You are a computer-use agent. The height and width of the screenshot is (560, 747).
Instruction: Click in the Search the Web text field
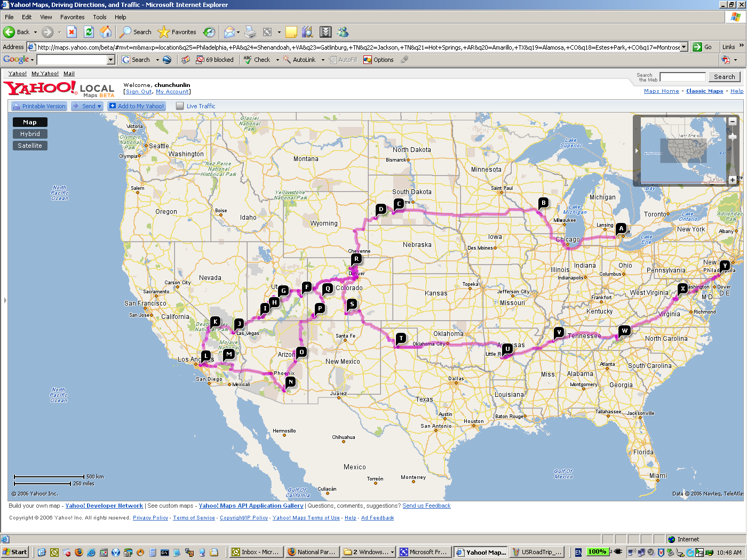click(682, 77)
